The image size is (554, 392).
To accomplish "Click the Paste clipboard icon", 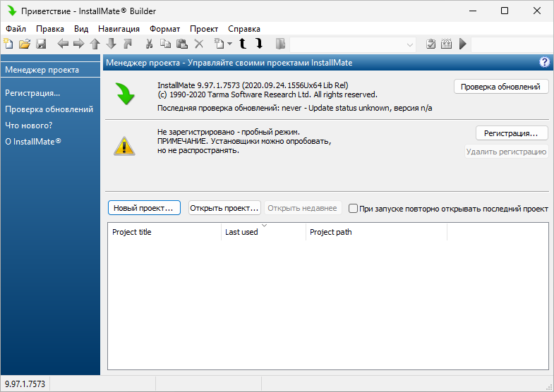I will coord(182,44).
